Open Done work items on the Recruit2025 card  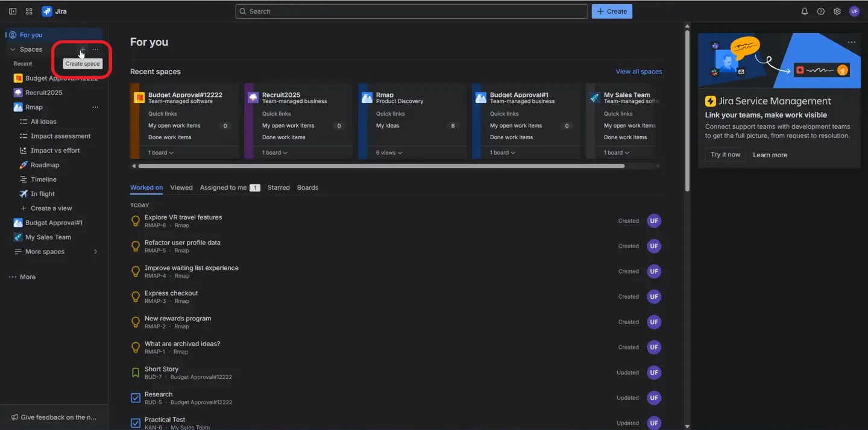coord(284,137)
